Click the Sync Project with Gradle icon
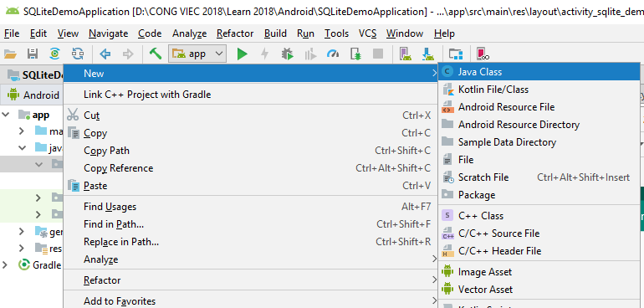 pos(55,54)
